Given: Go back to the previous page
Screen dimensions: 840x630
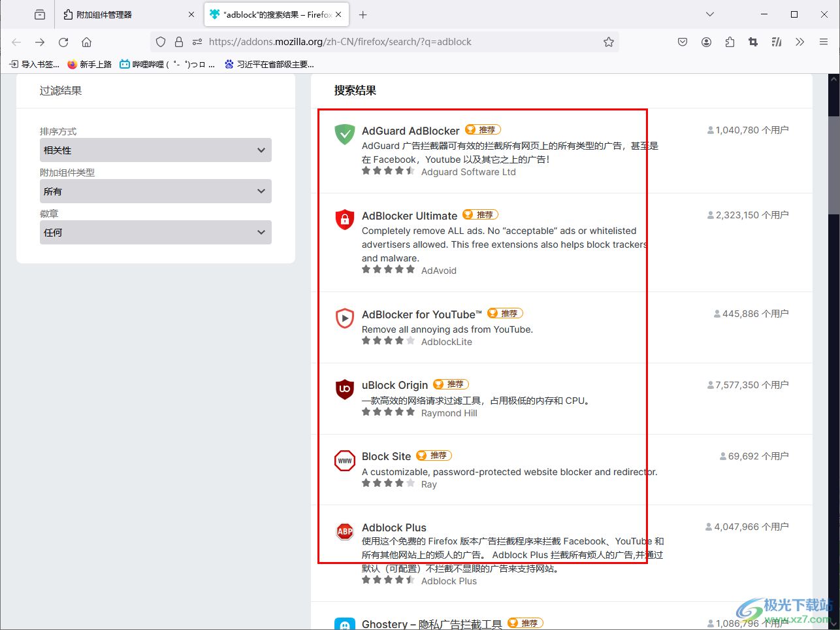Looking at the screenshot, I should 16,42.
